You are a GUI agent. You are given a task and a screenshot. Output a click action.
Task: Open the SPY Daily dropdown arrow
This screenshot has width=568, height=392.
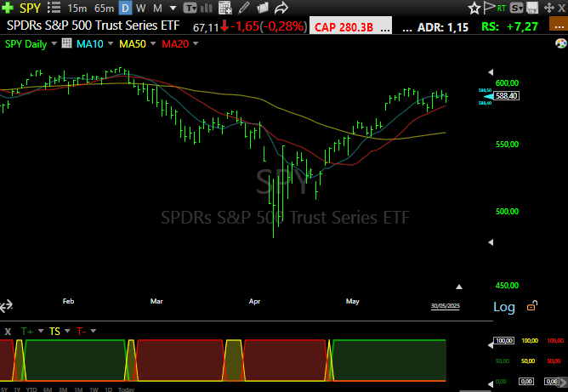pyautogui.click(x=54, y=43)
